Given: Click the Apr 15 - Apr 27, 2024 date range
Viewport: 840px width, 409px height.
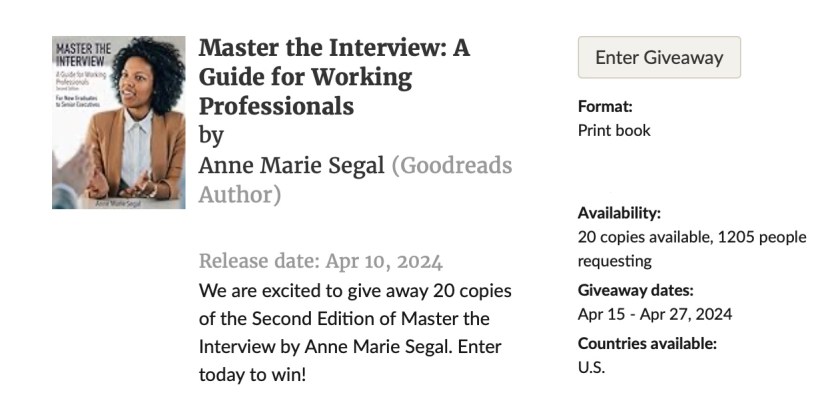Looking at the screenshot, I should click(654, 314).
